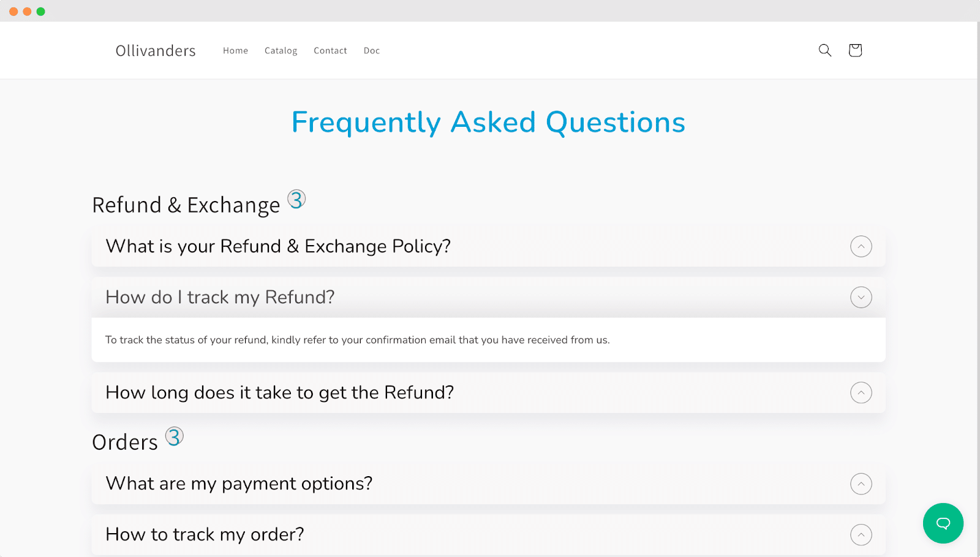Click the counter badge next to Refund & Exchange
Viewport: 980px width, 557px height.
point(296,199)
